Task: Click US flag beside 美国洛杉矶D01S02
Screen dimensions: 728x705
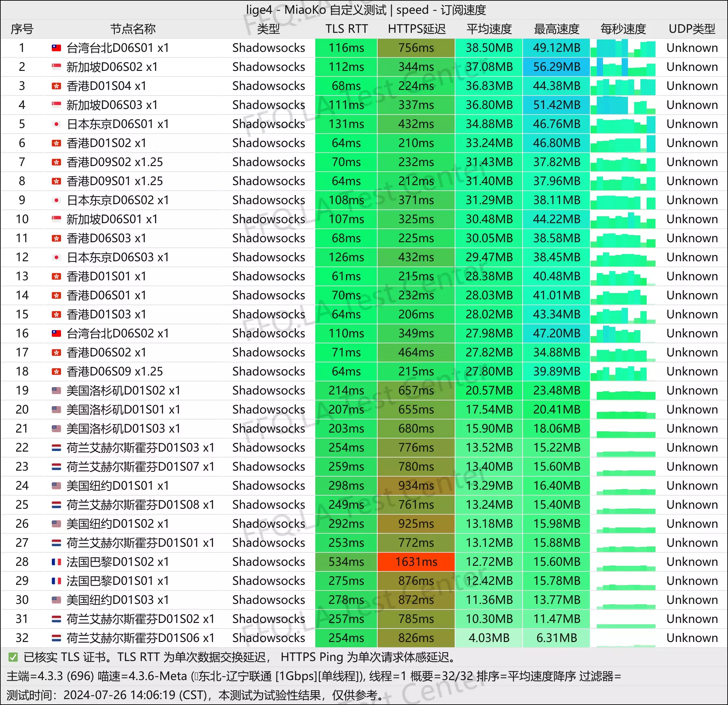Action: point(56,391)
